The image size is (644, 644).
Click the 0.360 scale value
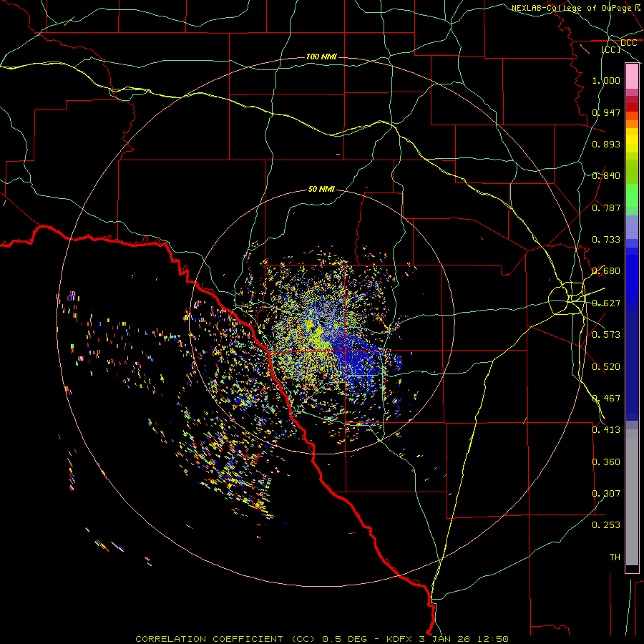[x=606, y=462]
